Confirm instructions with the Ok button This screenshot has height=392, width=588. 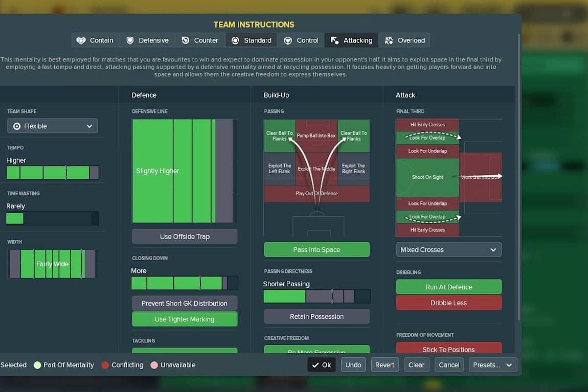(322, 365)
